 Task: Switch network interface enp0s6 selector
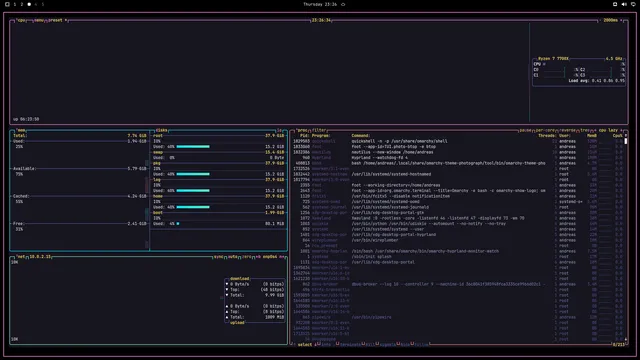coord(270,257)
